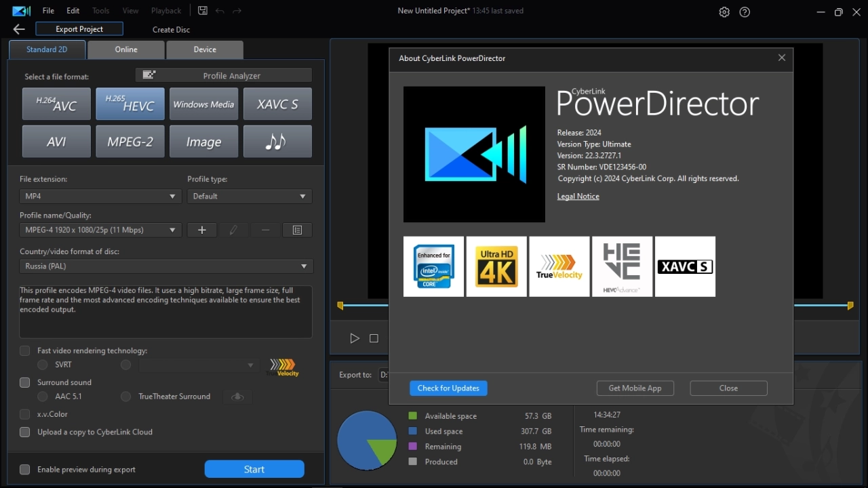Select the TrueTheater Surround radio option
The height and width of the screenshot is (488, 868).
coord(125,396)
